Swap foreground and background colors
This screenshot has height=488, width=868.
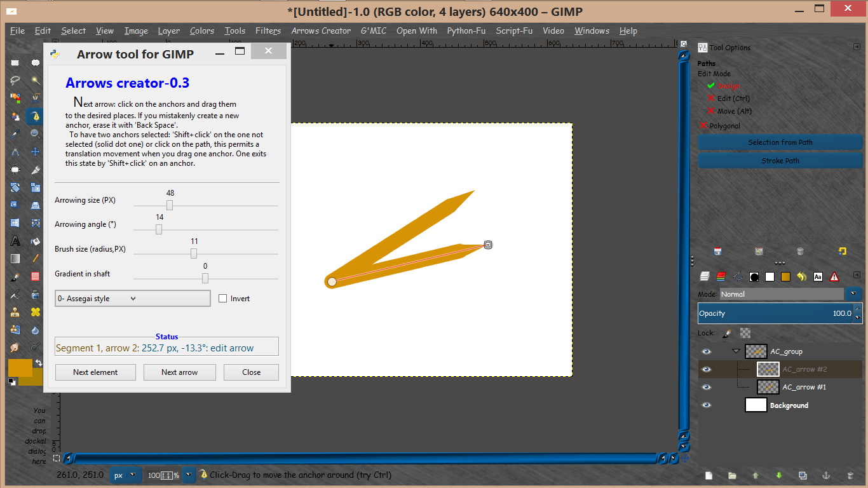click(x=38, y=363)
